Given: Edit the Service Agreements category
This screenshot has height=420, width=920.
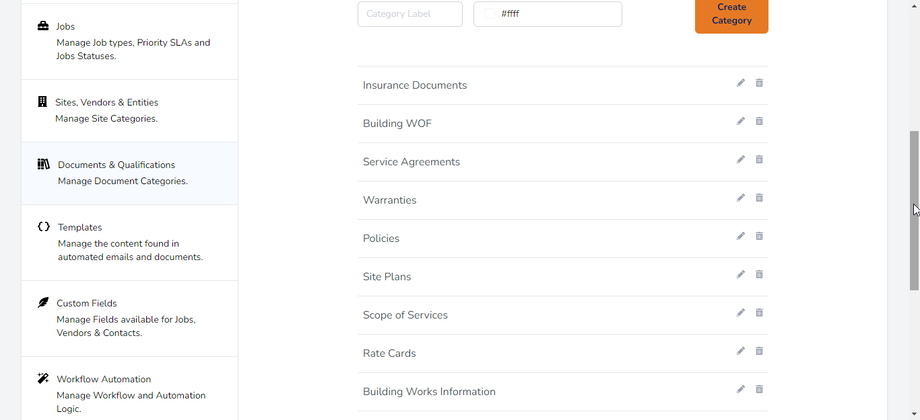Looking at the screenshot, I should [740, 160].
